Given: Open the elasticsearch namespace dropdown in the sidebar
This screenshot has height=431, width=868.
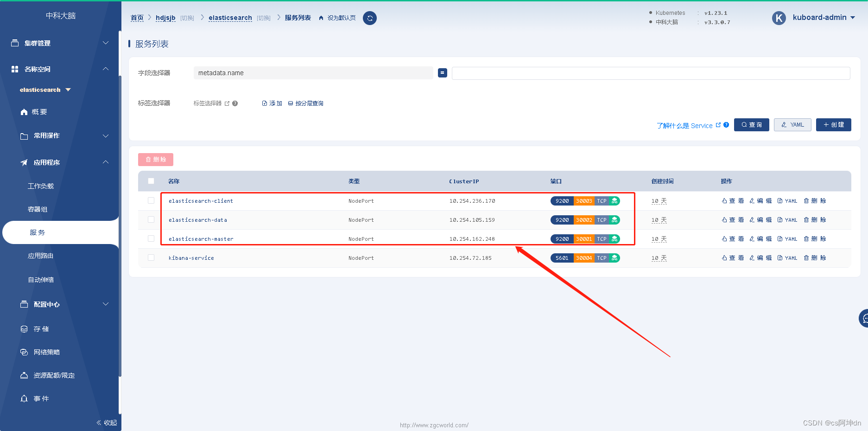Looking at the screenshot, I should (x=45, y=90).
